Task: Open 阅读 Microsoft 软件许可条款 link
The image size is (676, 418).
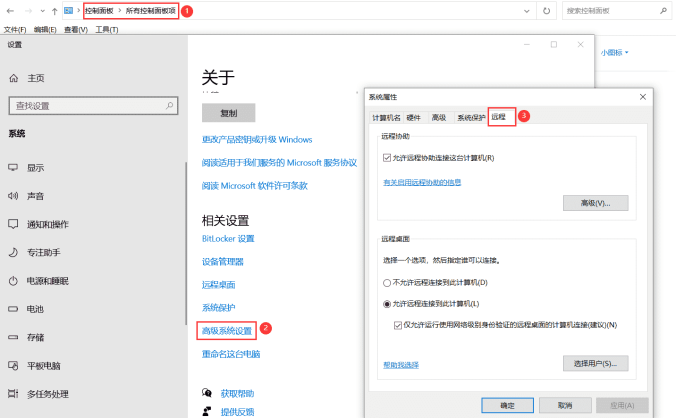Action: pos(254,186)
